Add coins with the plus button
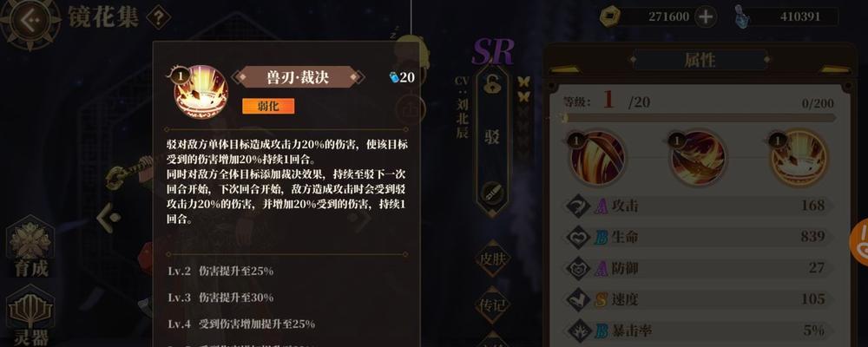Viewport: 868px width, 347px height. [705, 16]
